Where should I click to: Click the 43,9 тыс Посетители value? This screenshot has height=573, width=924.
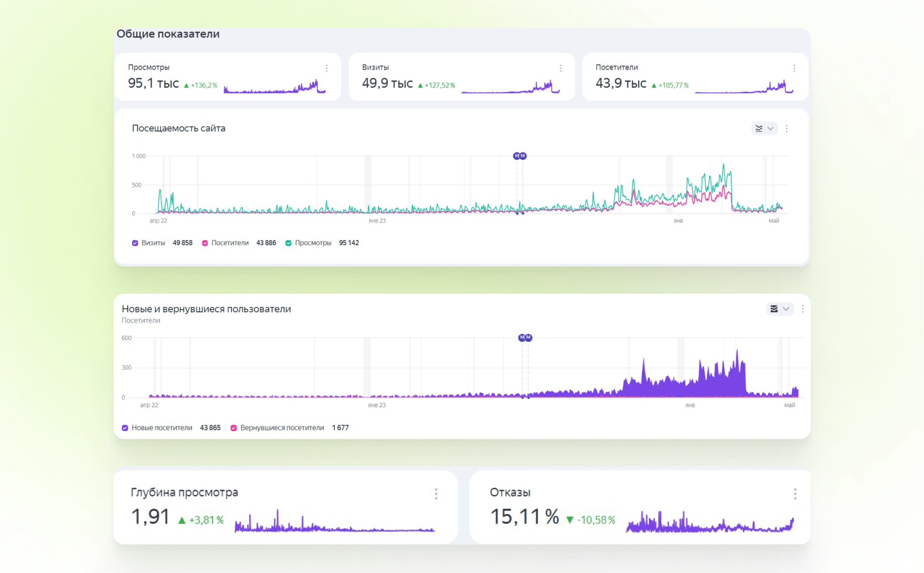(621, 84)
